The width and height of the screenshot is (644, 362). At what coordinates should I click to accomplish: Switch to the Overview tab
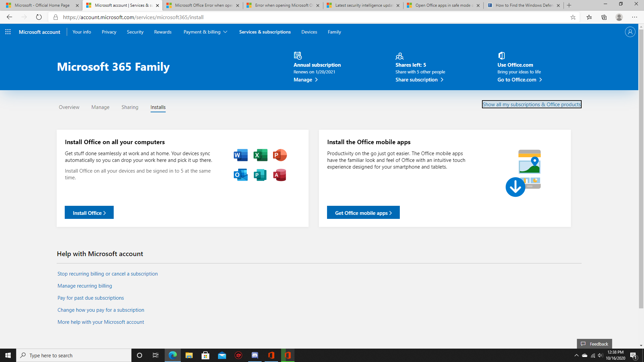tap(69, 107)
